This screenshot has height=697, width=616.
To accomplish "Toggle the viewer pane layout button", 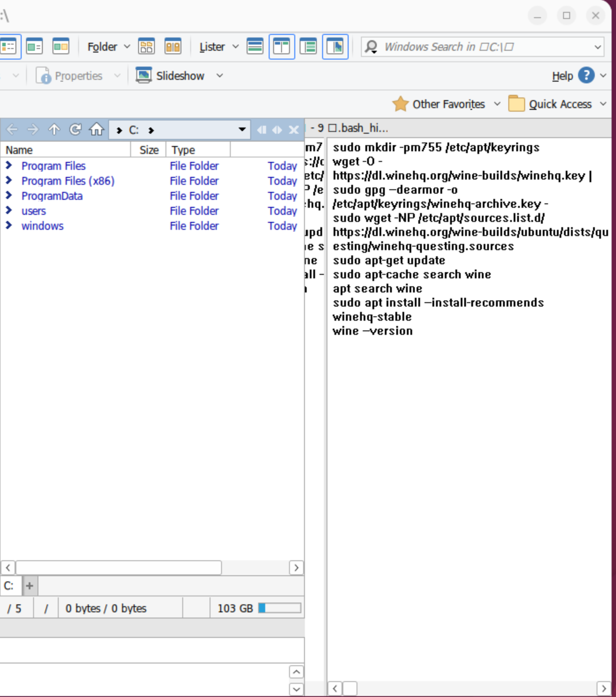I will pyautogui.click(x=335, y=46).
